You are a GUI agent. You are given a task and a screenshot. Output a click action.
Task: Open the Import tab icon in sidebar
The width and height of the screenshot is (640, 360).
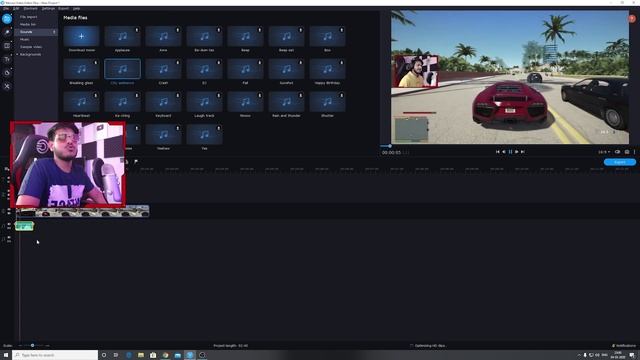tap(7, 19)
